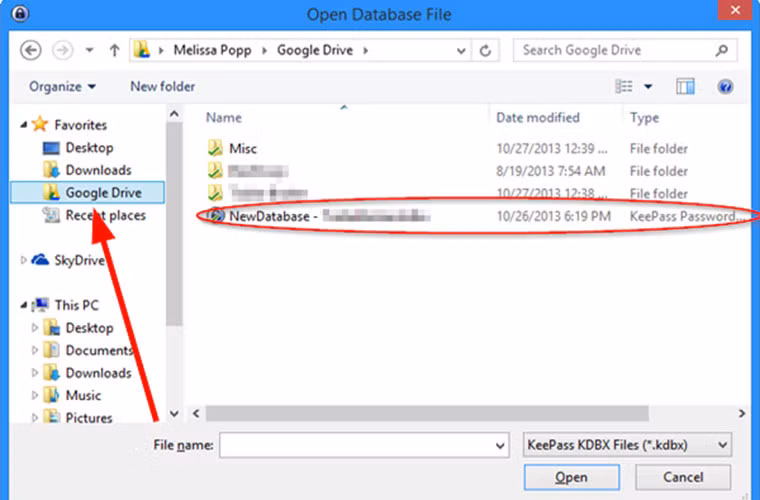
Task: Open the Organize dropdown menu
Action: click(x=63, y=87)
